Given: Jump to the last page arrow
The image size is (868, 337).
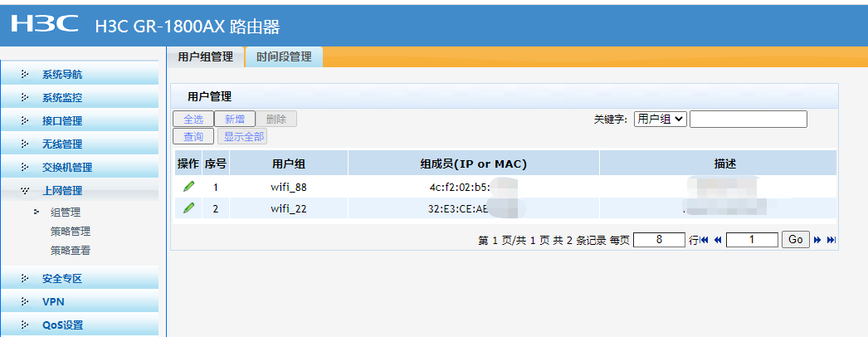Looking at the screenshot, I should point(831,240).
